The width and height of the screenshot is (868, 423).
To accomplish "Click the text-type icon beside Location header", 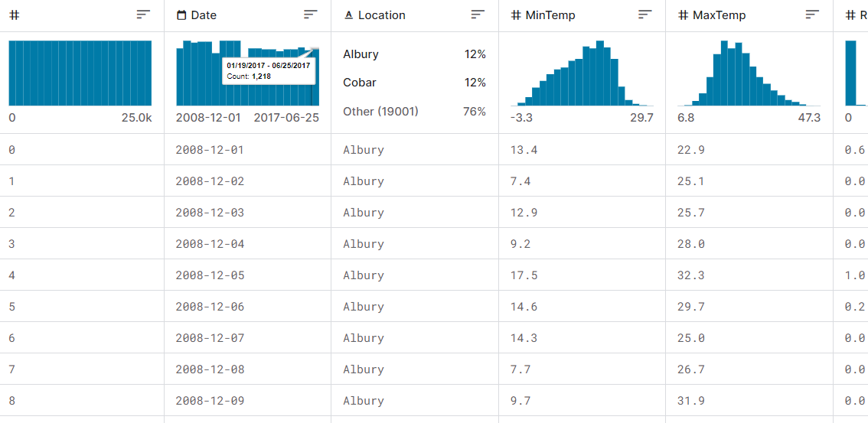I will coord(348,15).
